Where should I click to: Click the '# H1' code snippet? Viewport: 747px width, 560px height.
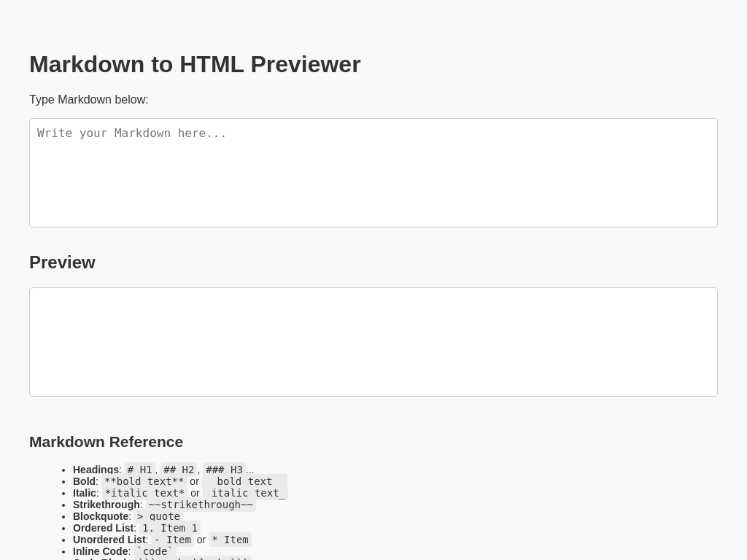tap(139, 470)
